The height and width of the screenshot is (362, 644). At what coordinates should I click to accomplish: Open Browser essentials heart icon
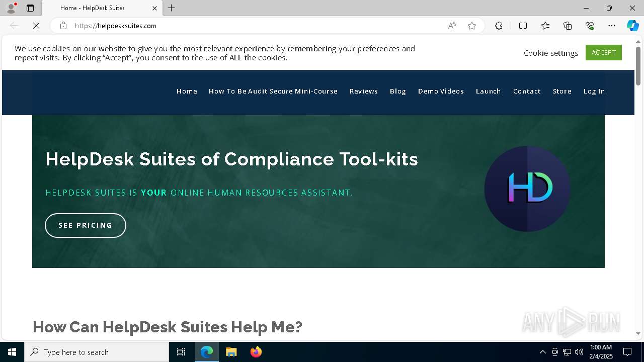tap(590, 26)
